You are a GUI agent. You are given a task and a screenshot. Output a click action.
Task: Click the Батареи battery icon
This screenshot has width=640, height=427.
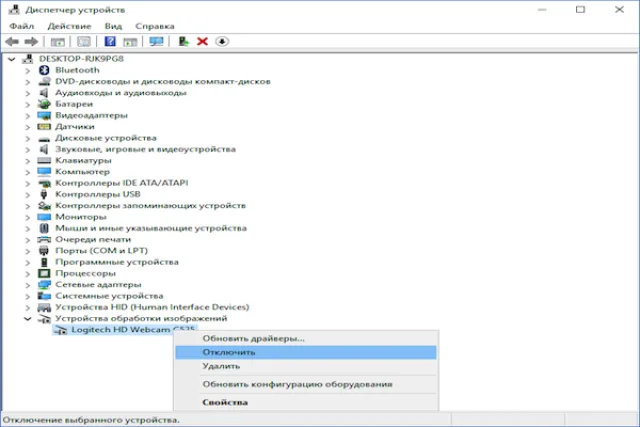coord(44,104)
